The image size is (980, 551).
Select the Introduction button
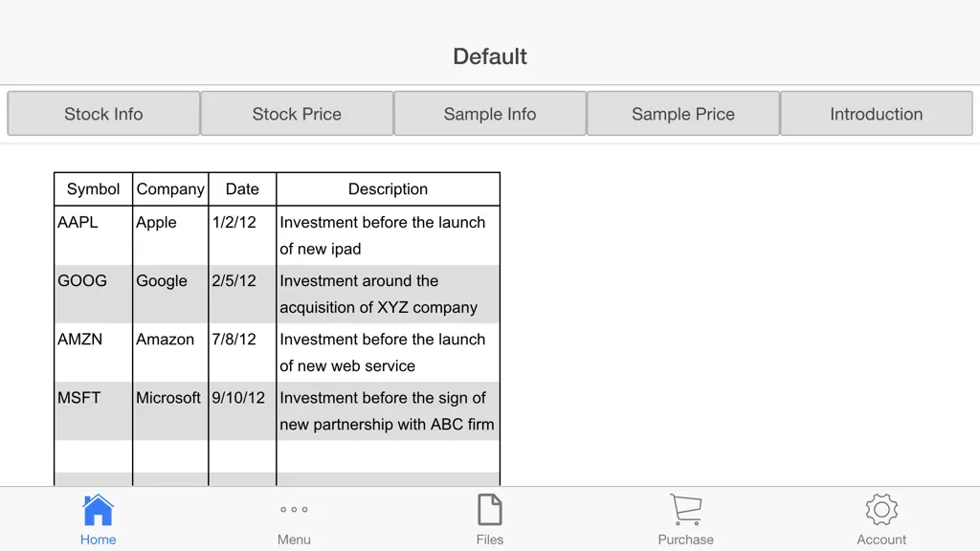pos(877,114)
